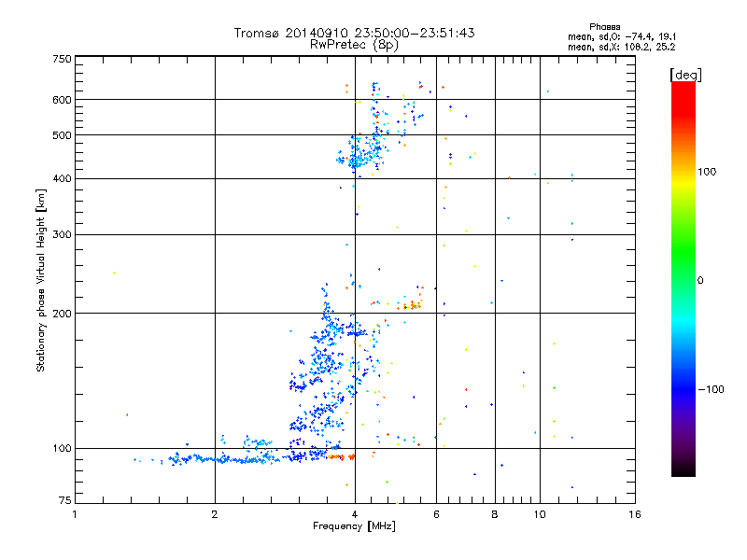Click the x-axis tick label '16'
The height and width of the screenshot is (560, 747).
click(x=635, y=514)
